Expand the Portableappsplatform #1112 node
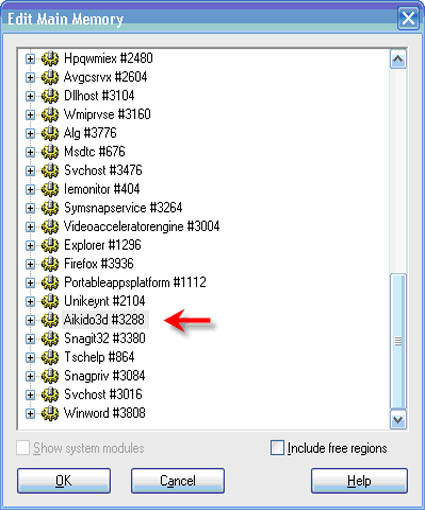 pos(30,283)
